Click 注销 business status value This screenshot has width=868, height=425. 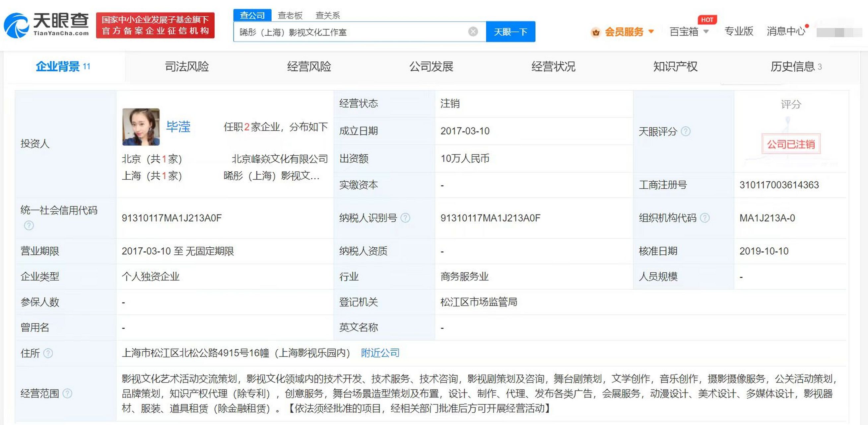(450, 103)
